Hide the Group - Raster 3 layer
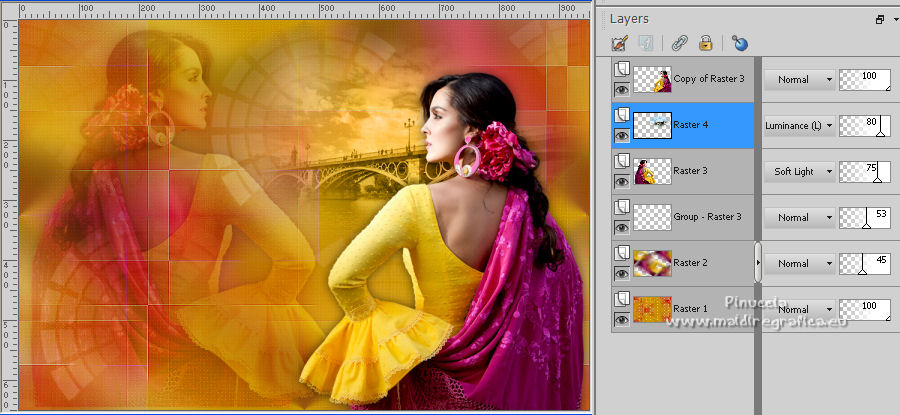The width and height of the screenshot is (900, 415). (622, 227)
